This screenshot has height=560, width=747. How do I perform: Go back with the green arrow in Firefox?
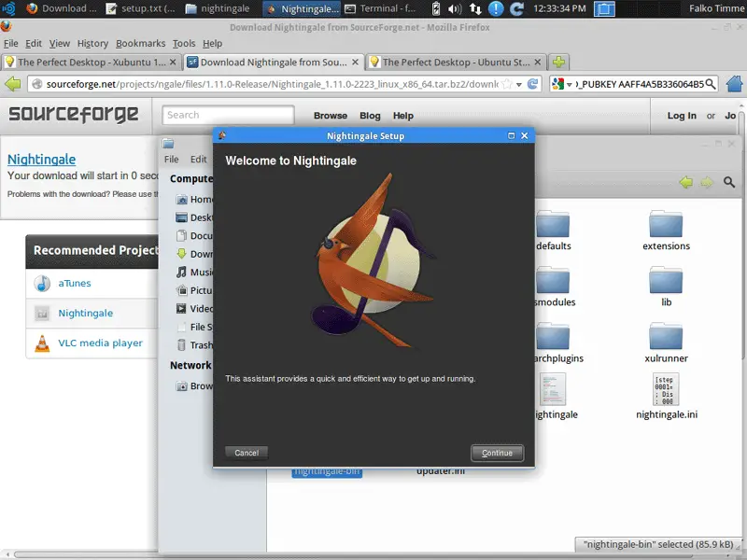click(13, 84)
